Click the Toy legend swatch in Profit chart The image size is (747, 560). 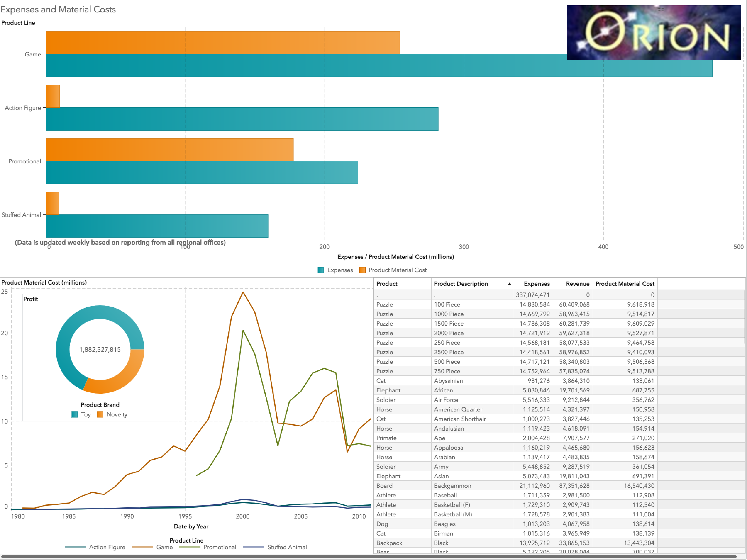(x=75, y=415)
